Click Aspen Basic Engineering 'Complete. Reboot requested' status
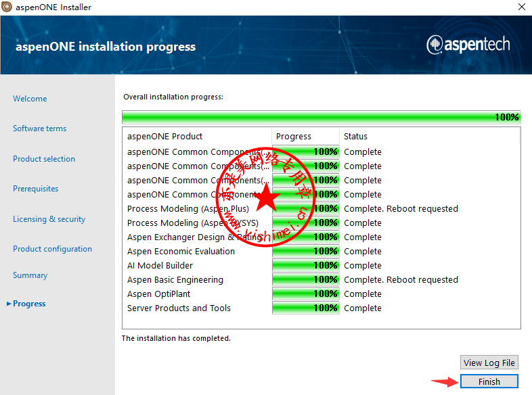 coord(401,280)
